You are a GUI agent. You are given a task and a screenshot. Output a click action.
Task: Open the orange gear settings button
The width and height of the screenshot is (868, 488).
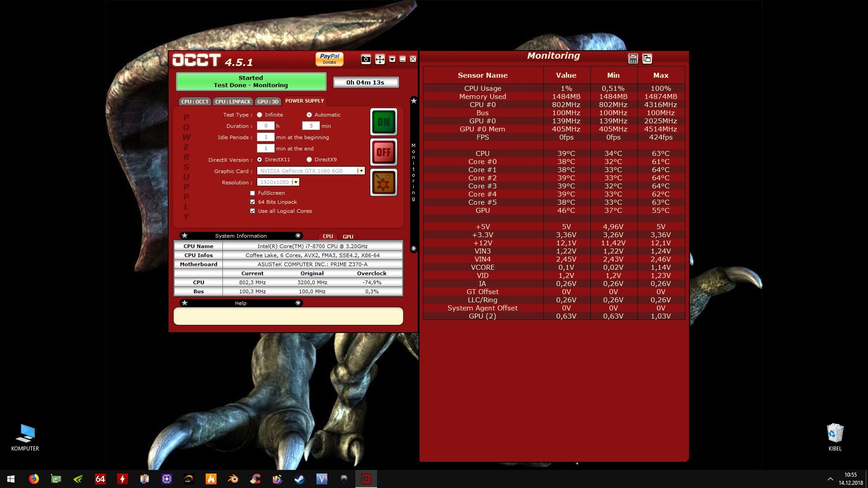383,183
